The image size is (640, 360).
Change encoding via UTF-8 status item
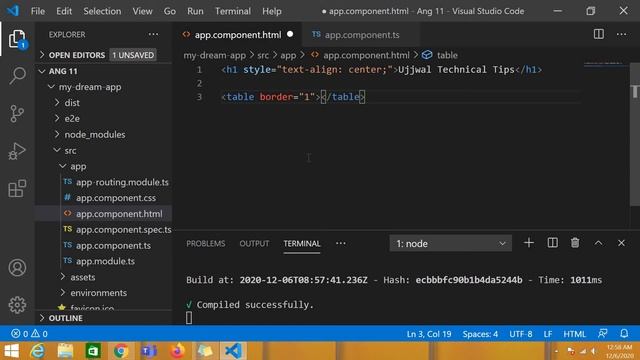click(x=520, y=334)
